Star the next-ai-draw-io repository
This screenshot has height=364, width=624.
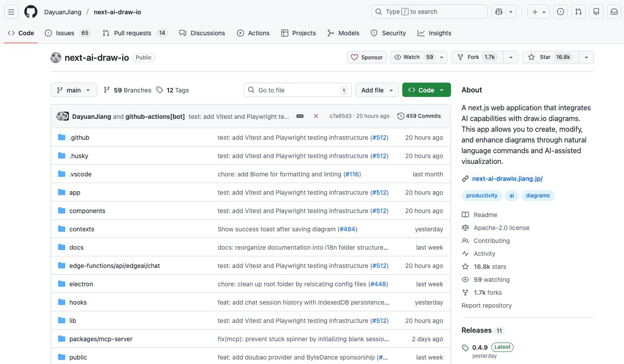(551, 57)
